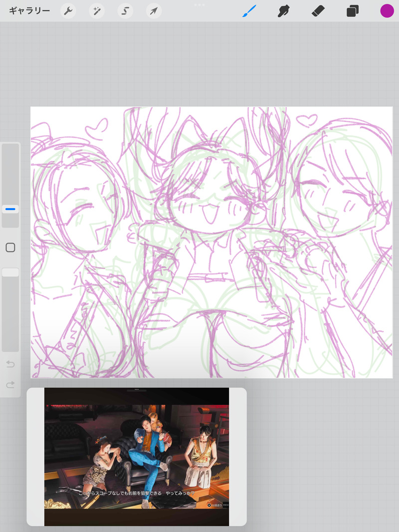Open the Layers panel
Screen dimensions: 399x532
(x=353, y=11)
